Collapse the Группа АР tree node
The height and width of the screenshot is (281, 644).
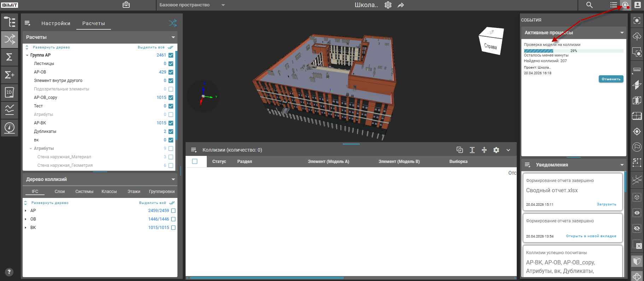(27, 55)
